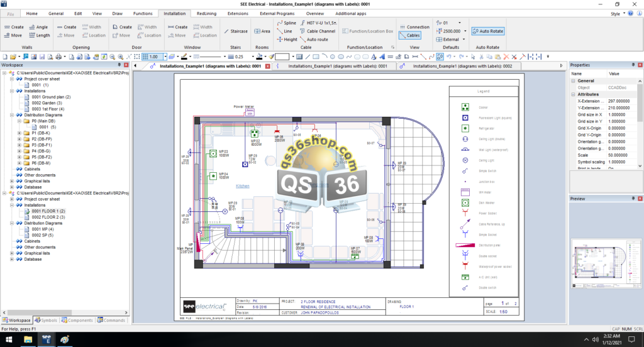Open the fill color bucket swatch

click(x=259, y=57)
